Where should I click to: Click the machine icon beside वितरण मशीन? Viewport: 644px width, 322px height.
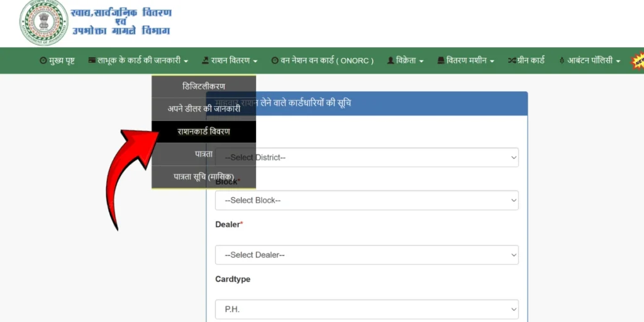(441, 61)
